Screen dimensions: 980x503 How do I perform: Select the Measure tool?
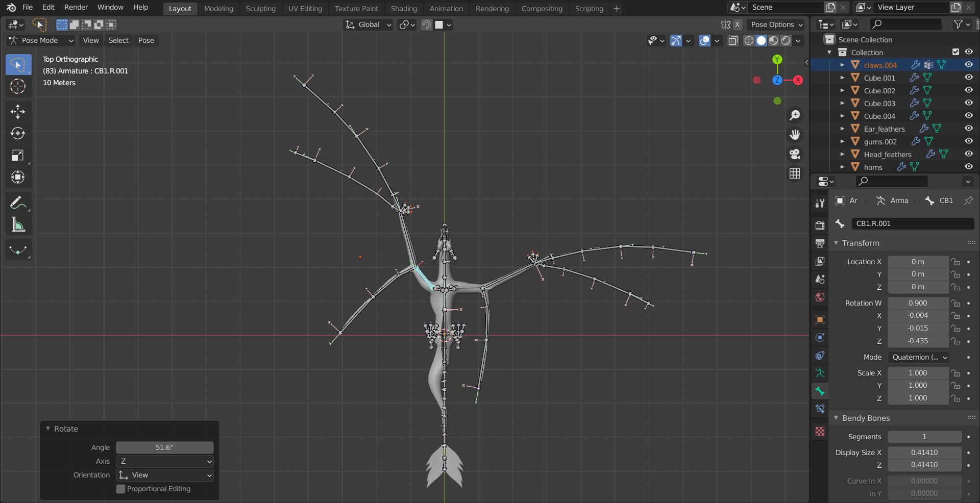[18, 224]
